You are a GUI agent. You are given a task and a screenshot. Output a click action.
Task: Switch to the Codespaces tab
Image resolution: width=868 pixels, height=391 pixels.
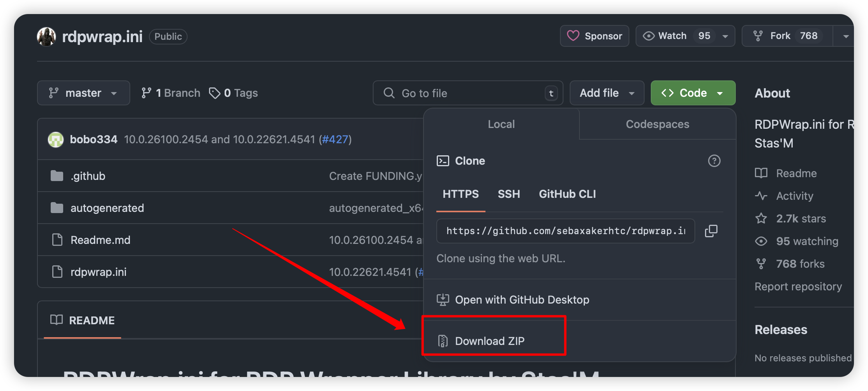click(x=657, y=124)
